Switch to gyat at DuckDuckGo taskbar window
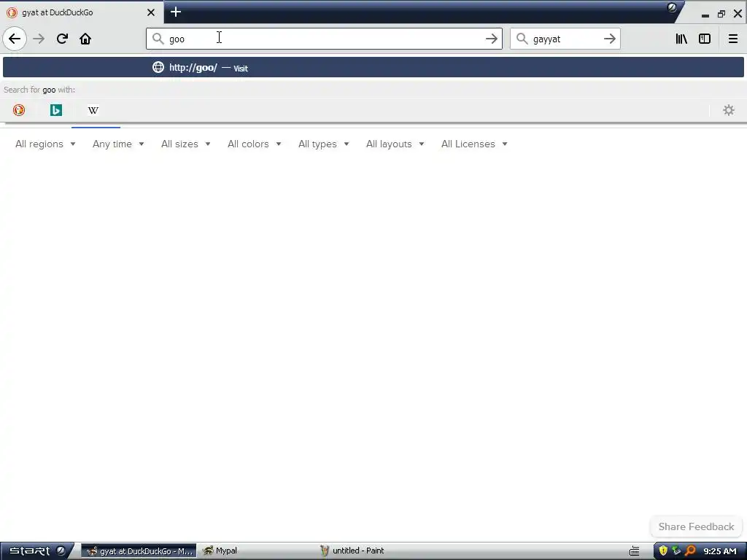The width and height of the screenshot is (747, 560). coord(139,551)
